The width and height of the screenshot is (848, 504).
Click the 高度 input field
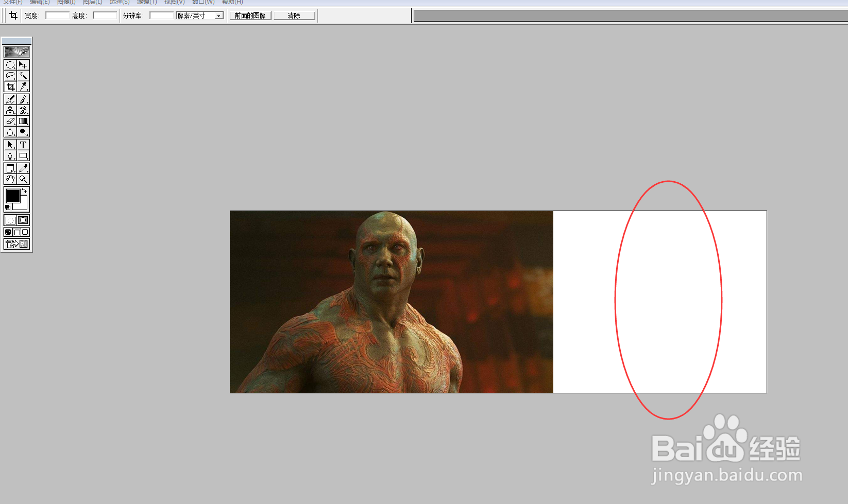(105, 15)
